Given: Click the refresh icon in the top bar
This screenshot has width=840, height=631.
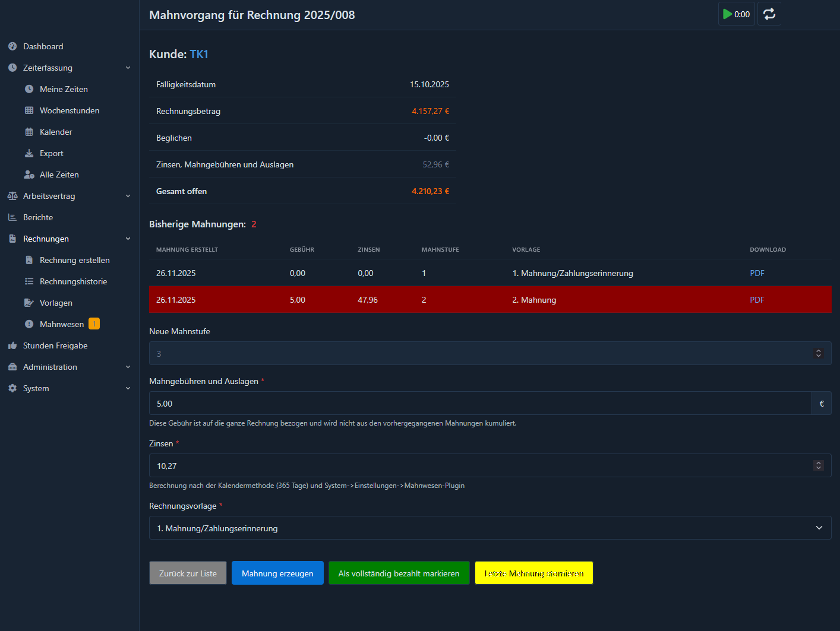Looking at the screenshot, I should pyautogui.click(x=769, y=14).
